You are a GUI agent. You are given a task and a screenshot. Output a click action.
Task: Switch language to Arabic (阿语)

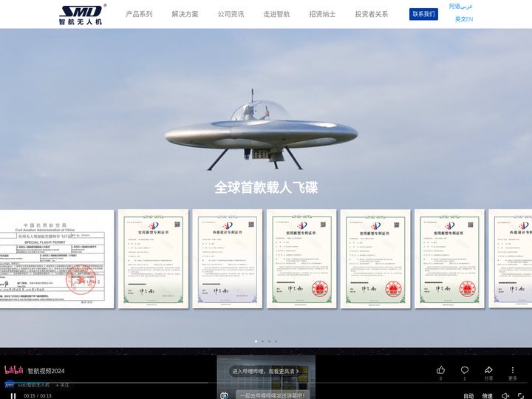(461, 7)
